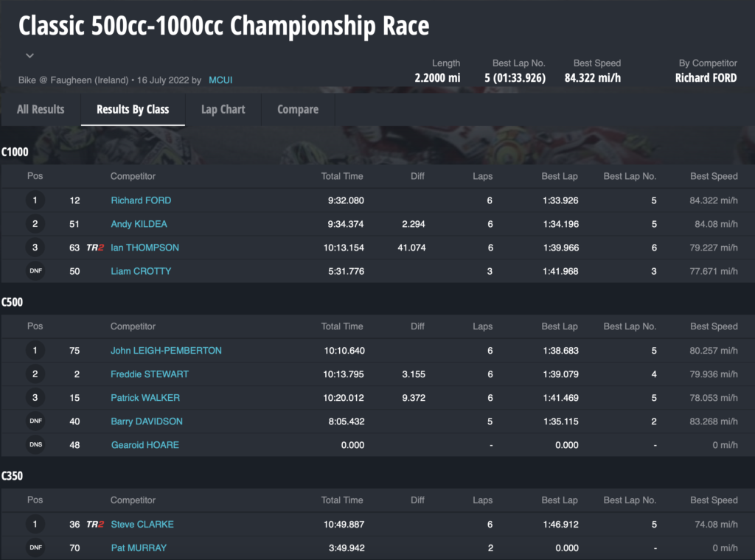Click total time 10:10.640
The image size is (755, 560).
[344, 350]
